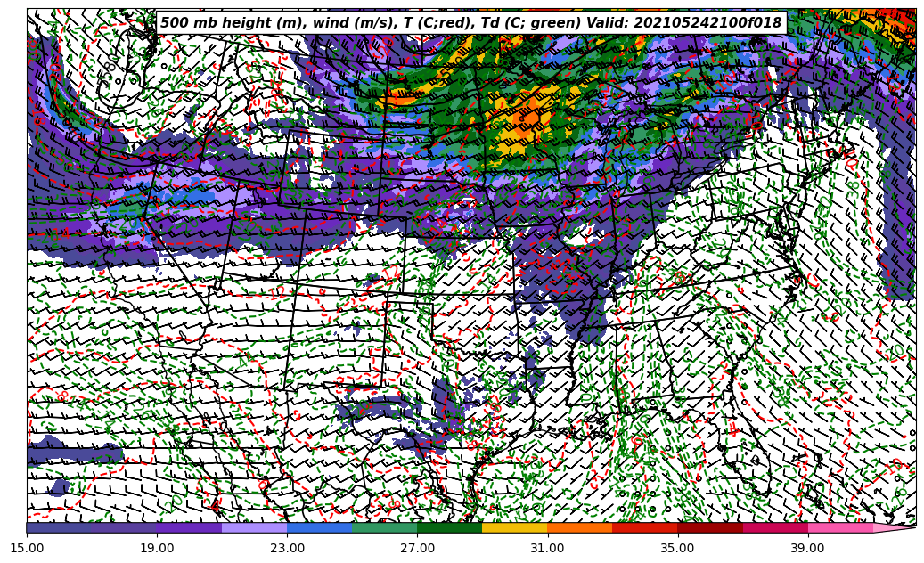Click the 27.00 colorbar tick label

coord(417,548)
